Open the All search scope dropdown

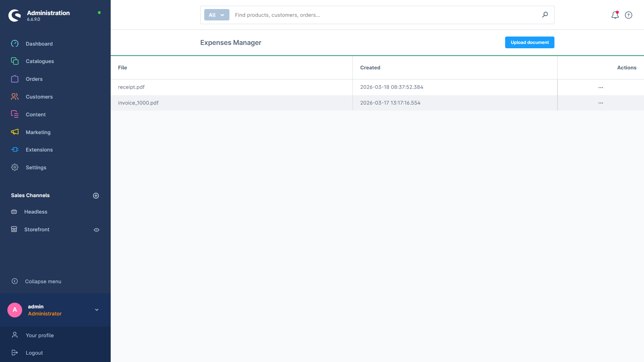[x=216, y=15]
